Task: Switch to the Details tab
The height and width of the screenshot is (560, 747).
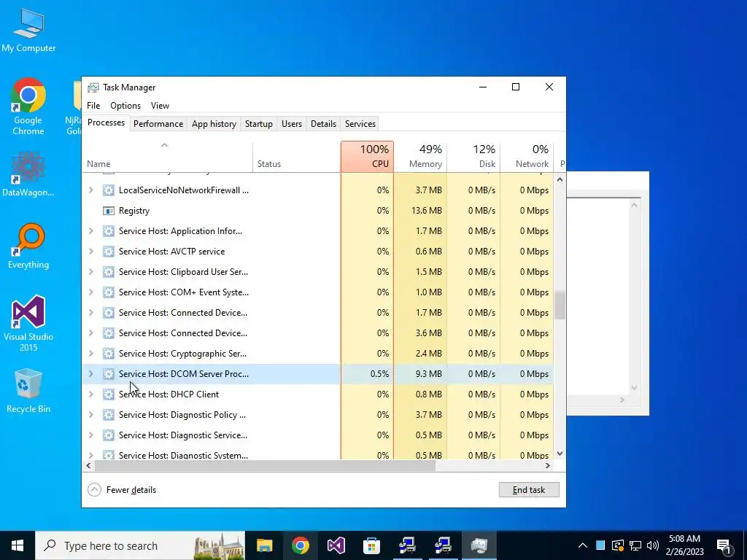Action: coord(323,124)
